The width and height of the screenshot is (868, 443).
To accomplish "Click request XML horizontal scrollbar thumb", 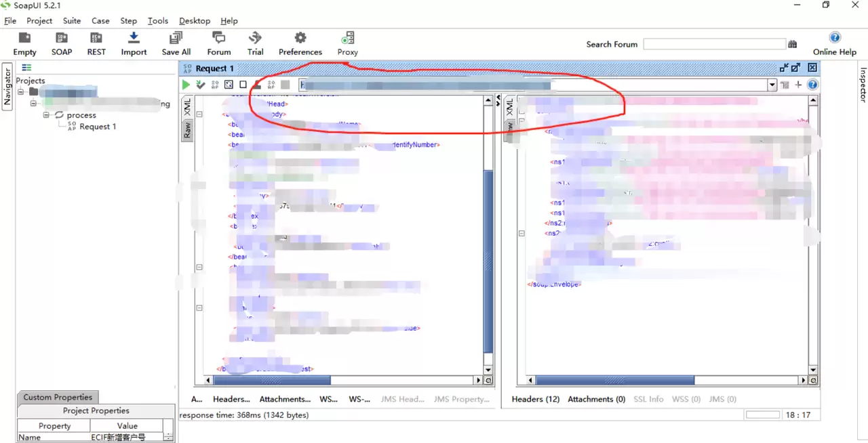I will [272, 381].
